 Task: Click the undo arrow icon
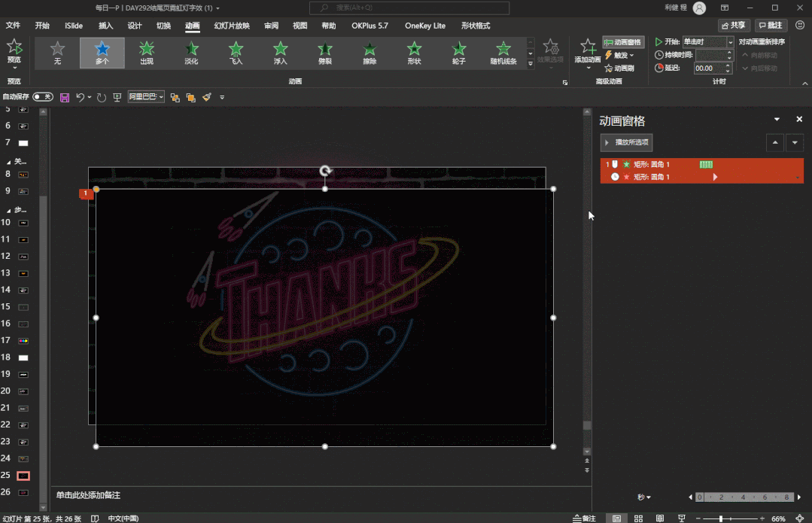tap(81, 97)
